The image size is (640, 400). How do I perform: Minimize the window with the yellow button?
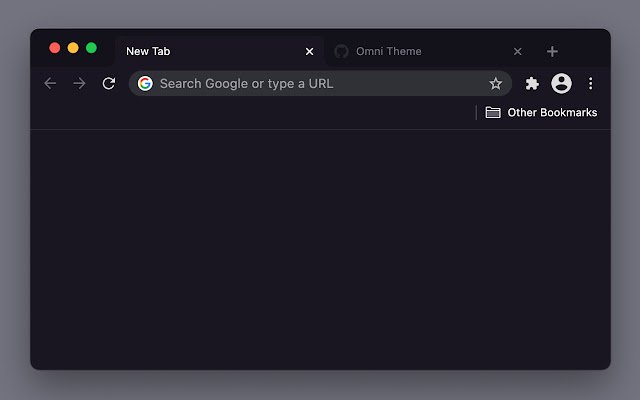[x=73, y=48]
